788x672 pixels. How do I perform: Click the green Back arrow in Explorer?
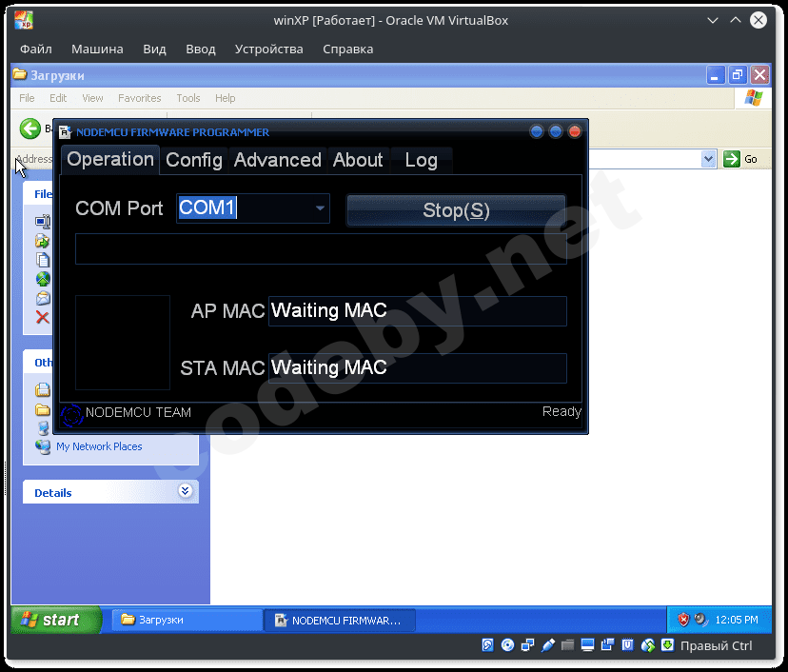pos(30,128)
